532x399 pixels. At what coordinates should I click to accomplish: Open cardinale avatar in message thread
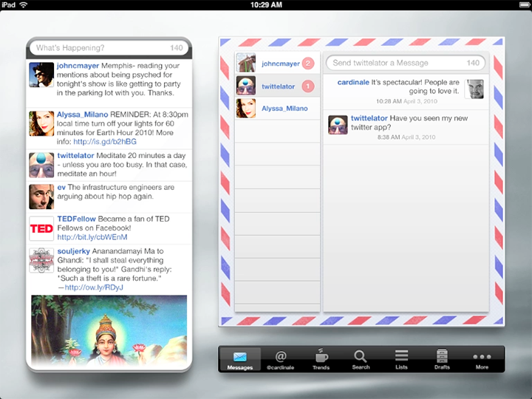[x=474, y=89]
